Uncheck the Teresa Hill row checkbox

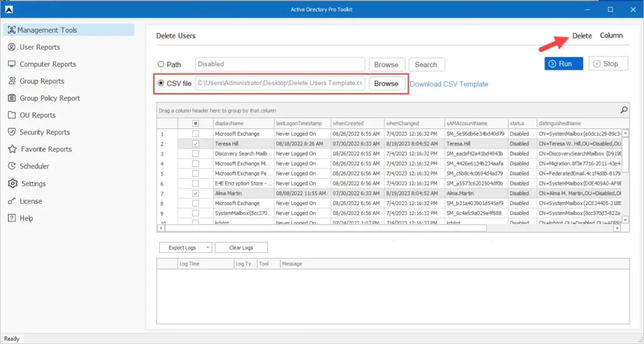point(196,143)
